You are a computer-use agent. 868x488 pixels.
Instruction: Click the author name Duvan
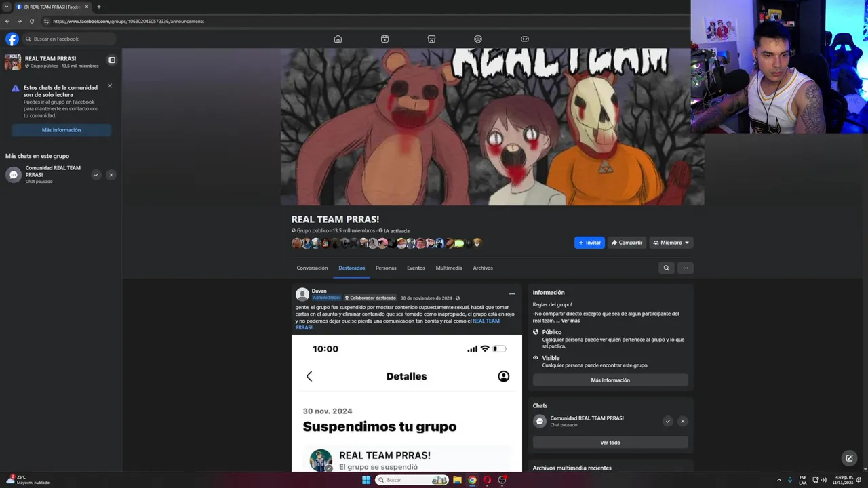coord(319,291)
